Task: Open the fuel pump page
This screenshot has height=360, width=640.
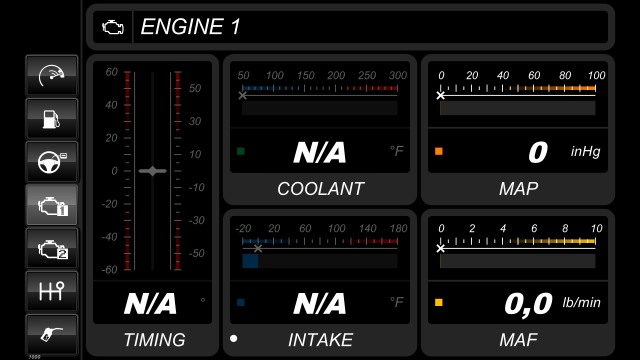Action: (x=51, y=119)
